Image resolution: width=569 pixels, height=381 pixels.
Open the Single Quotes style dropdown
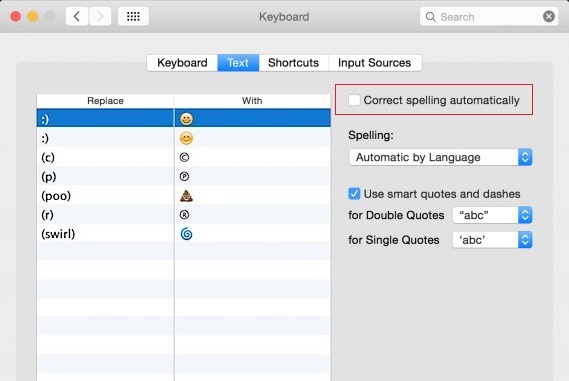tap(492, 240)
